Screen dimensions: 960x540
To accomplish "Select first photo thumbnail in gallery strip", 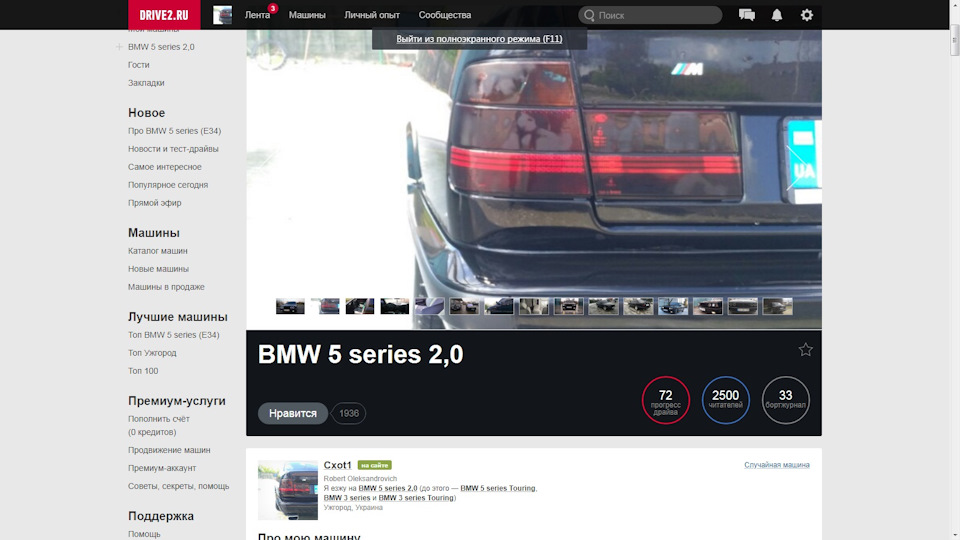I will (290, 306).
